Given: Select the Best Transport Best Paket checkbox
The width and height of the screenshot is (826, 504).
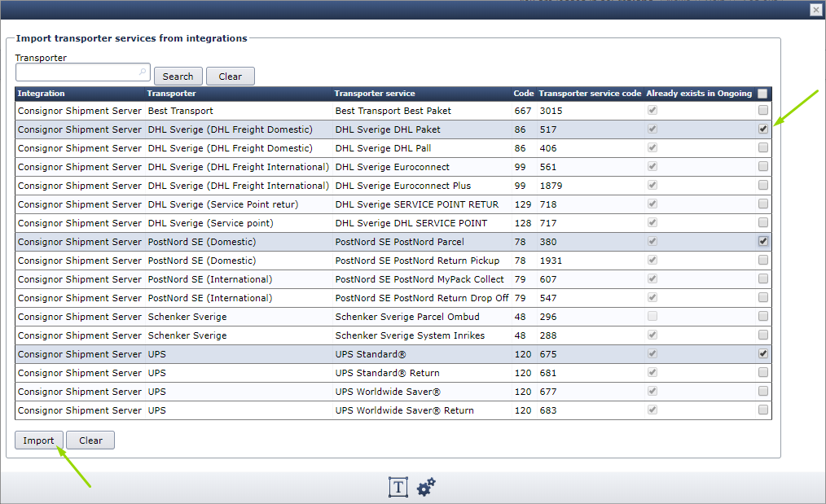Looking at the screenshot, I should tap(762, 110).
